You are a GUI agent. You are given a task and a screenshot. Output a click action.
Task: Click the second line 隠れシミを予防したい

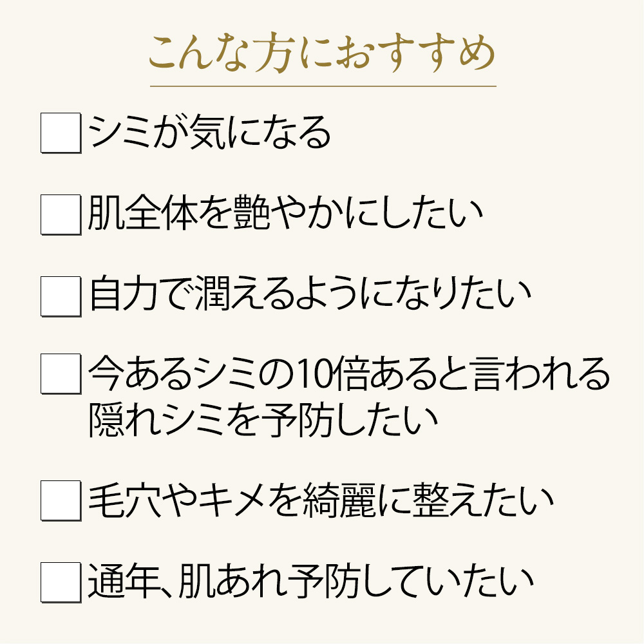coord(263,421)
